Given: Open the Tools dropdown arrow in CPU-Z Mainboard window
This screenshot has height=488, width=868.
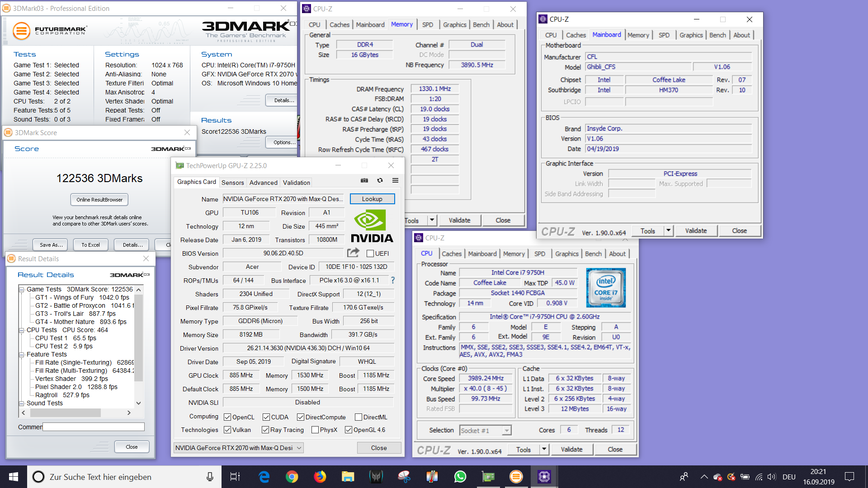Looking at the screenshot, I should [x=668, y=230].
